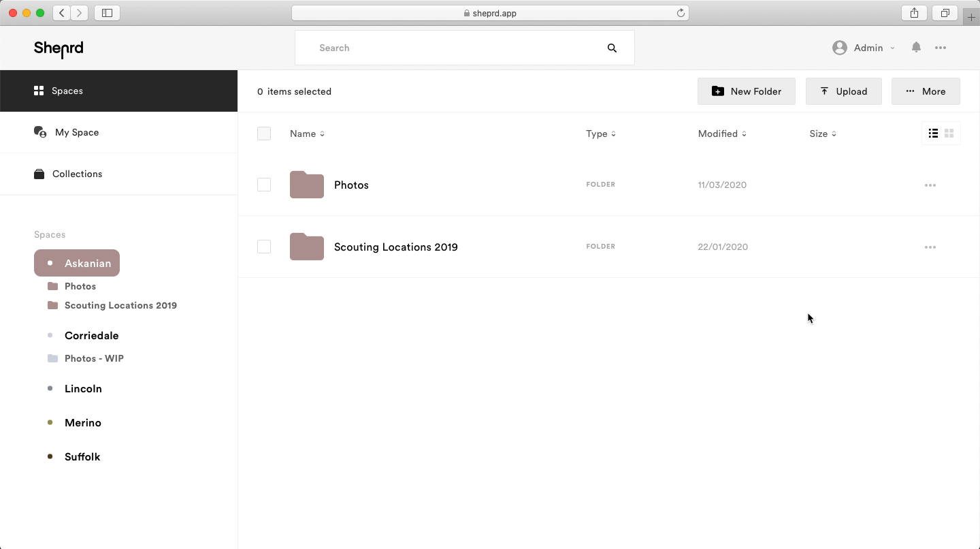Check the select-all checkbox in header row
Screen dimensions: 980x549
pos(264,134)
